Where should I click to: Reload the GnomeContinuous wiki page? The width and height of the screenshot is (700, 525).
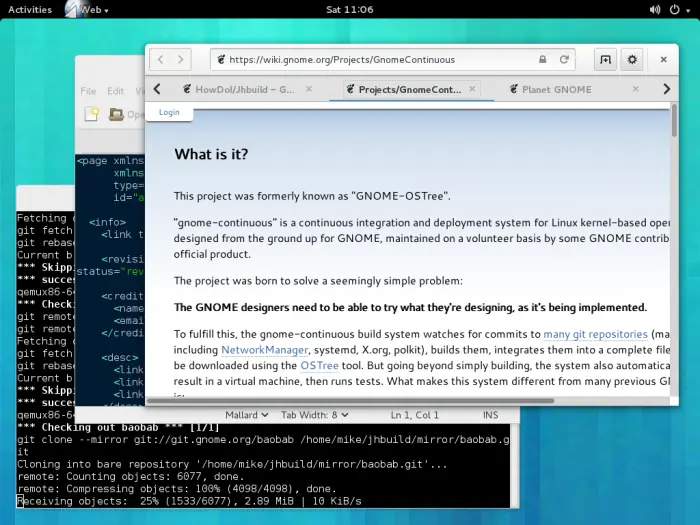[564, 59]
